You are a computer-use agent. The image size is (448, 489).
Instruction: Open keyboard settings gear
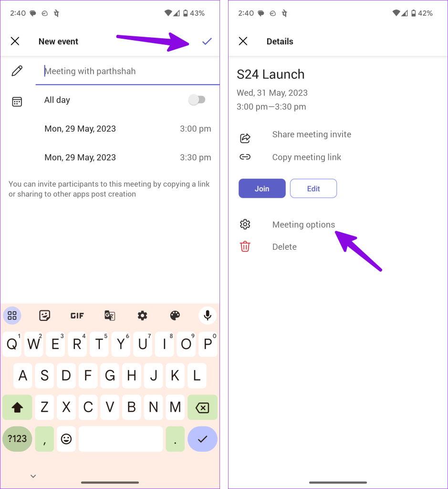tap(142, 316)
